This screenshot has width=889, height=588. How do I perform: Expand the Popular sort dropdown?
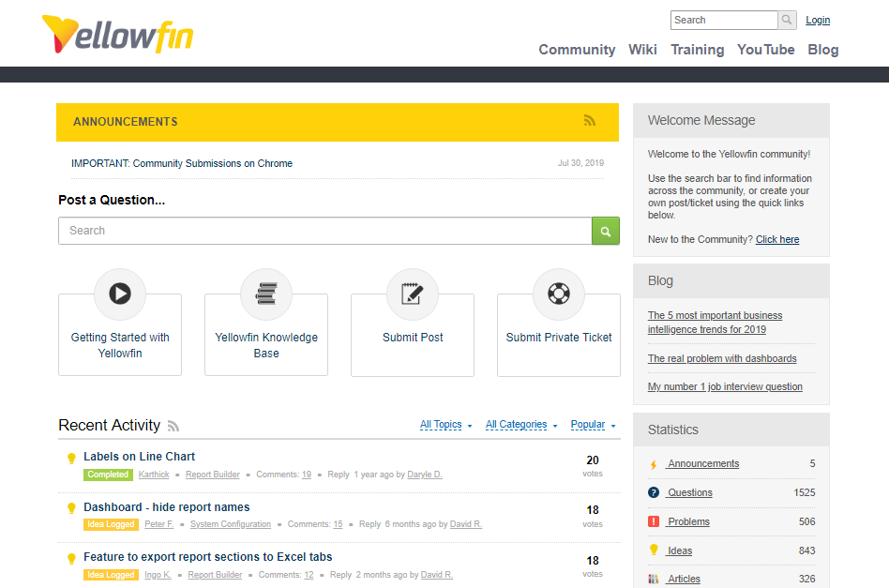[x=589, y=425]
